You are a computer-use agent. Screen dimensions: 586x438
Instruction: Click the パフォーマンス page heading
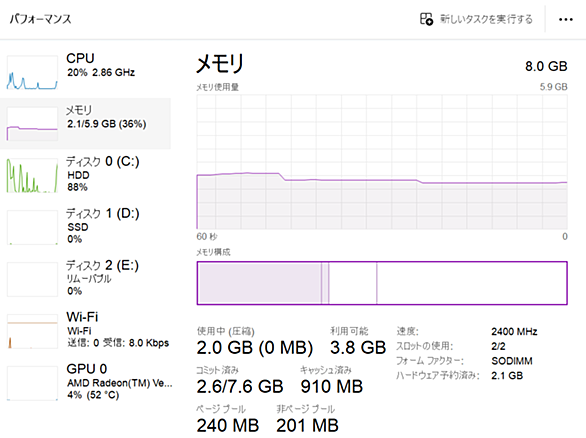40,19
